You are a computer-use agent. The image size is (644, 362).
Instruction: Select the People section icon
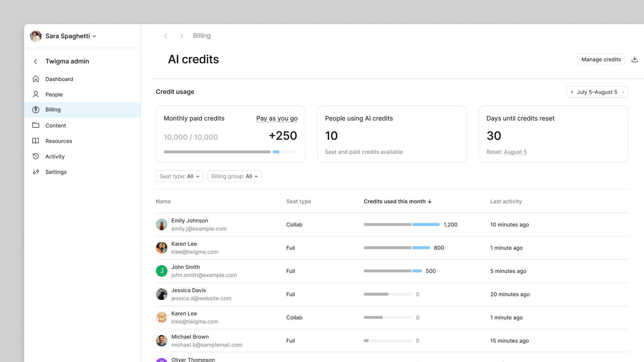[x=36, y=94]
